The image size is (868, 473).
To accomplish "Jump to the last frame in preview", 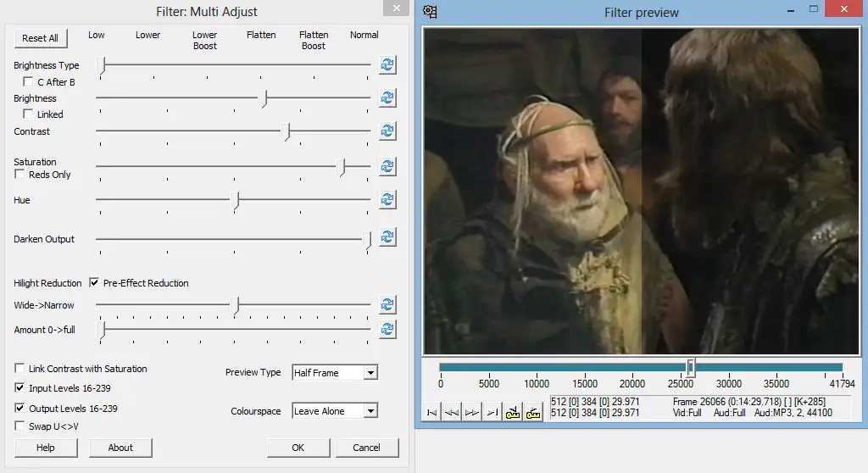I will pos(492,413).
